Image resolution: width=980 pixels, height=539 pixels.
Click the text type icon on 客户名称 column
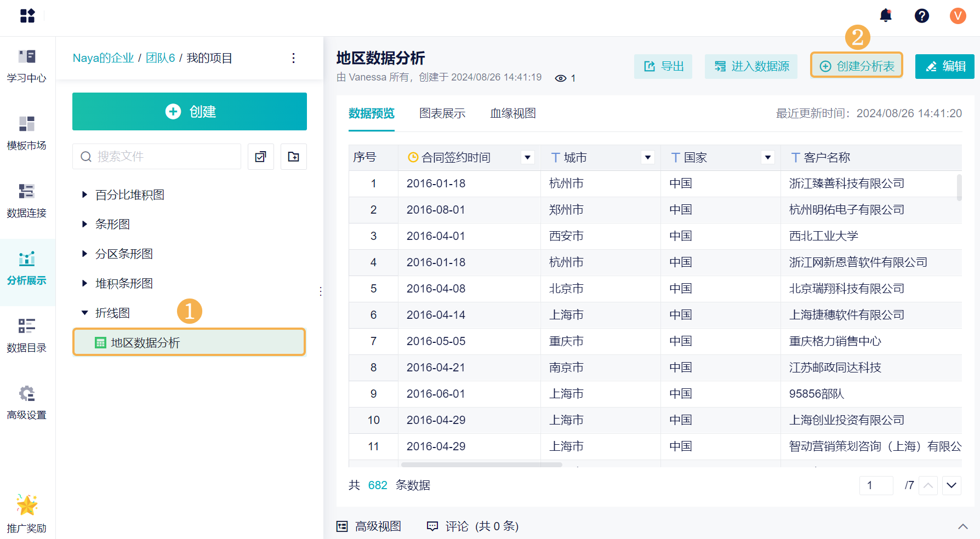(x=795, y=158)
